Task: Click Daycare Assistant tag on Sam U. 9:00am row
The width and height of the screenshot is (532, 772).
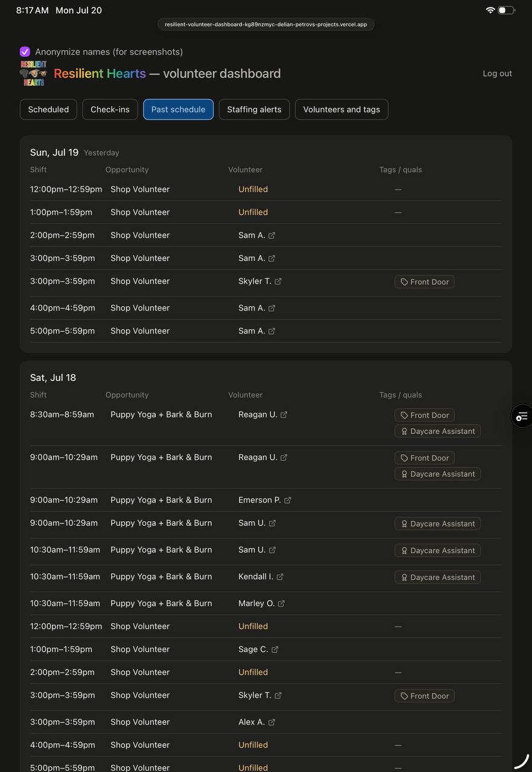Action: tap(437, 524)
